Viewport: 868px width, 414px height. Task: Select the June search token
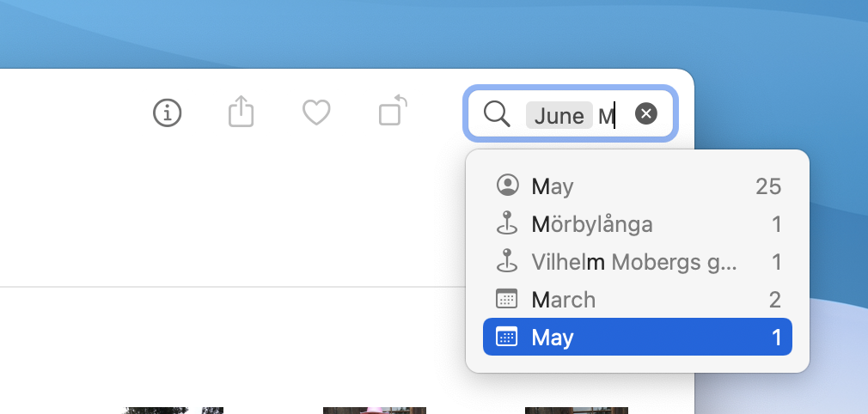(x=559, y=115)
